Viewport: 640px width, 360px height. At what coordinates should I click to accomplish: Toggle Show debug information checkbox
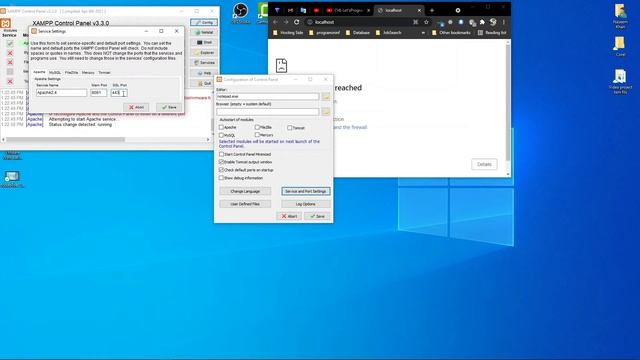[x=222, y=178]
